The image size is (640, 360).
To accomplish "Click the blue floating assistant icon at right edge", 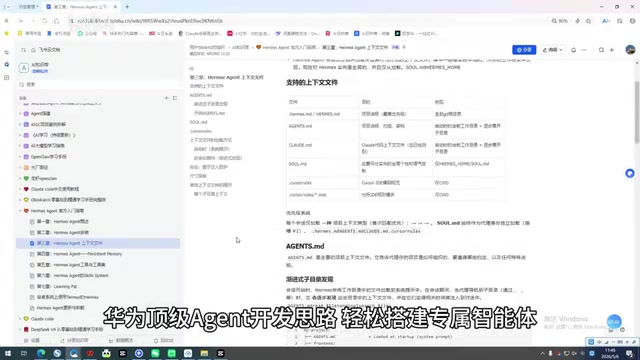I will [630, 173].
